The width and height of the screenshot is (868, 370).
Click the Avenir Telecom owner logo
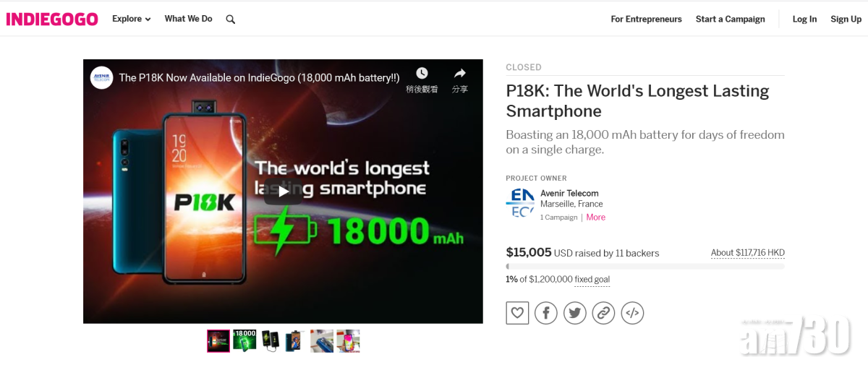(519, 203)
